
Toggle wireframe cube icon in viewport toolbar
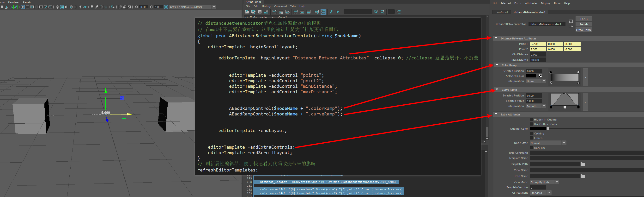click(x=57, y=7)
